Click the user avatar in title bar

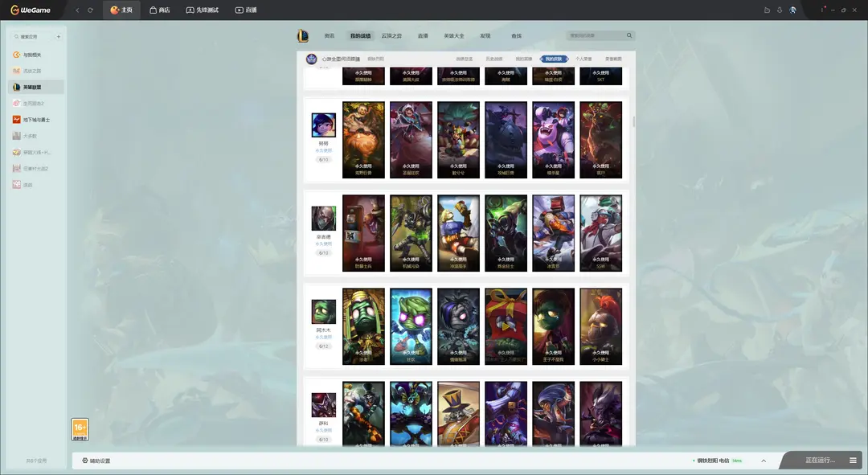(792, 10)
